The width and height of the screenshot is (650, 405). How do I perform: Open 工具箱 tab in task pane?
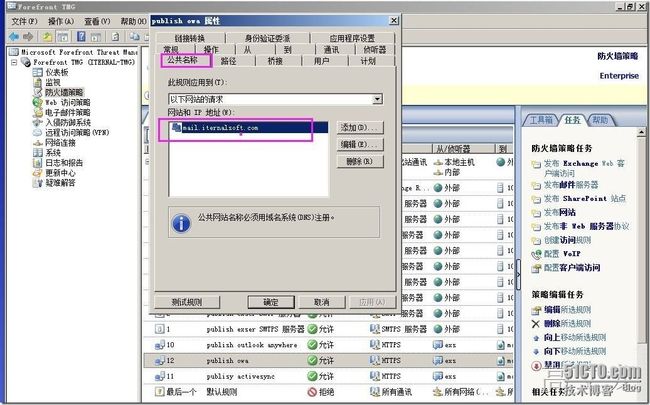(x=541, y=120)
